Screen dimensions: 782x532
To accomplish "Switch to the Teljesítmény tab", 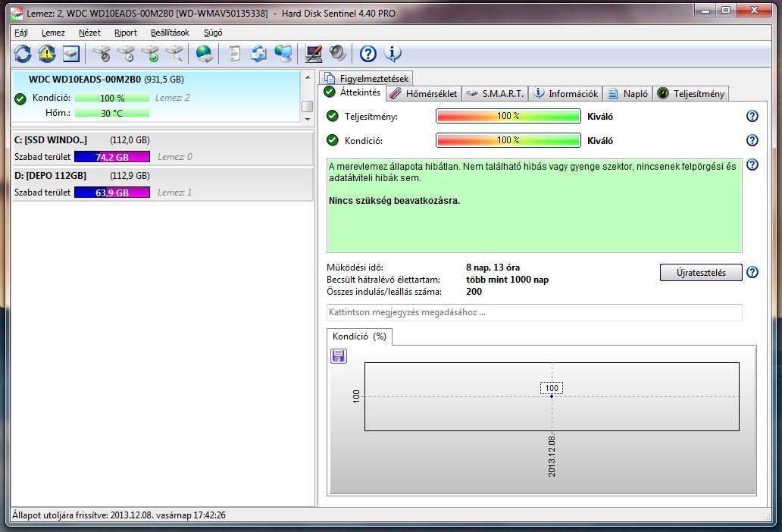I will tap(691, 93).
